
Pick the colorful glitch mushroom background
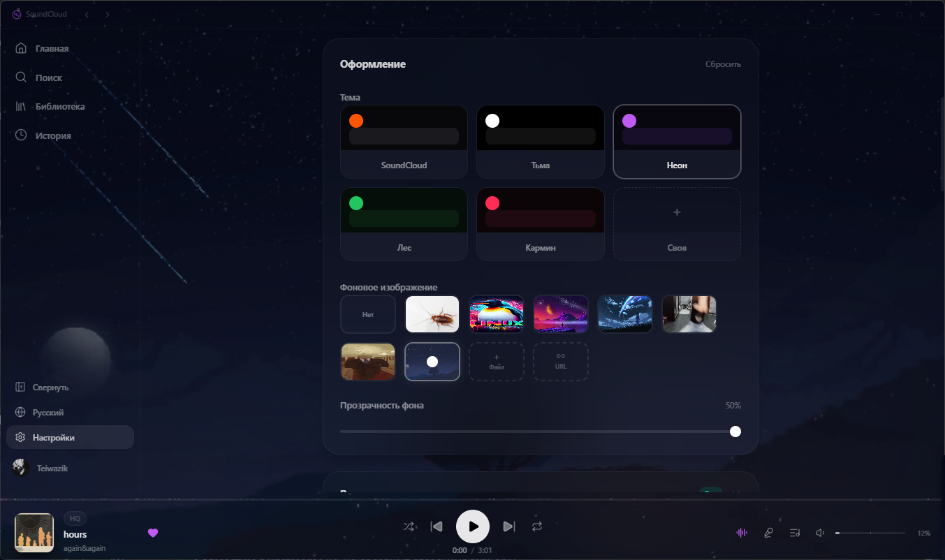pos(497,314)
